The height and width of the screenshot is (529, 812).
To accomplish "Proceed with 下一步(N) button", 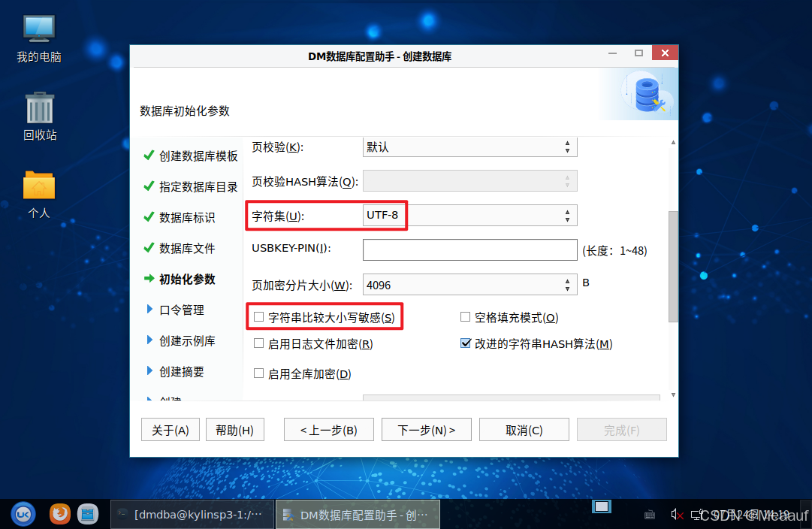I will [x=427, y=430].
